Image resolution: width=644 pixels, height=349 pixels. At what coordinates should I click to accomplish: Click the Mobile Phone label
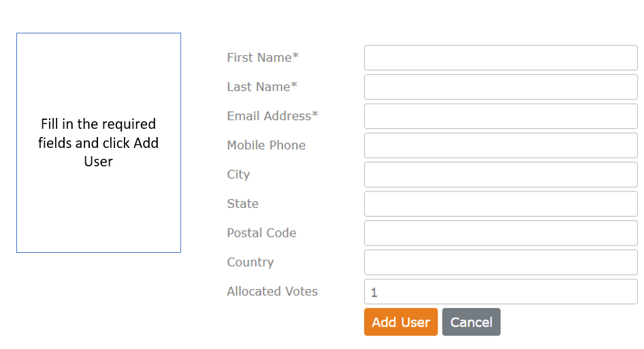point(266,145)
